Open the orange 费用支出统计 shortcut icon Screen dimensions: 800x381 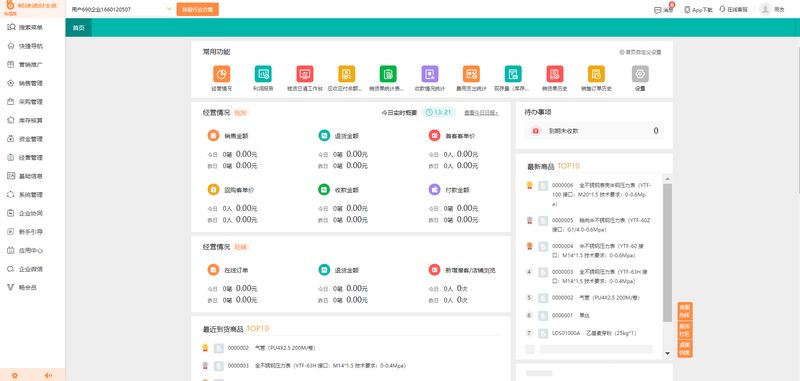click(471, 74)
